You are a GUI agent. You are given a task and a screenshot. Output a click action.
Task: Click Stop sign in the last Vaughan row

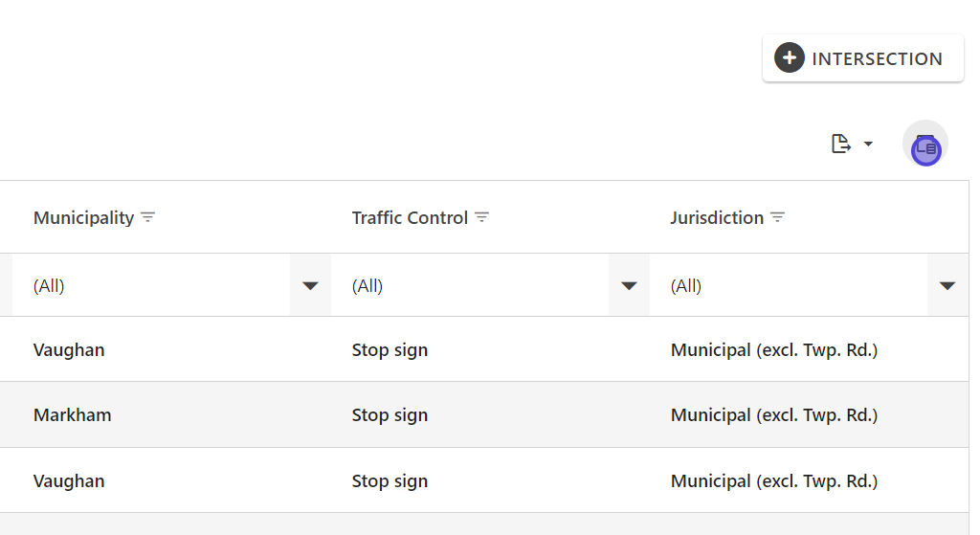(390, 481)
